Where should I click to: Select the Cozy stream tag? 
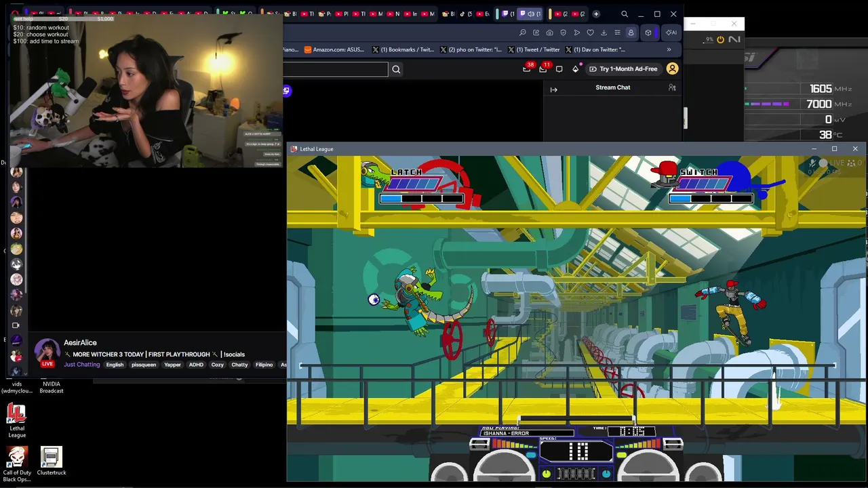point(217,365)
